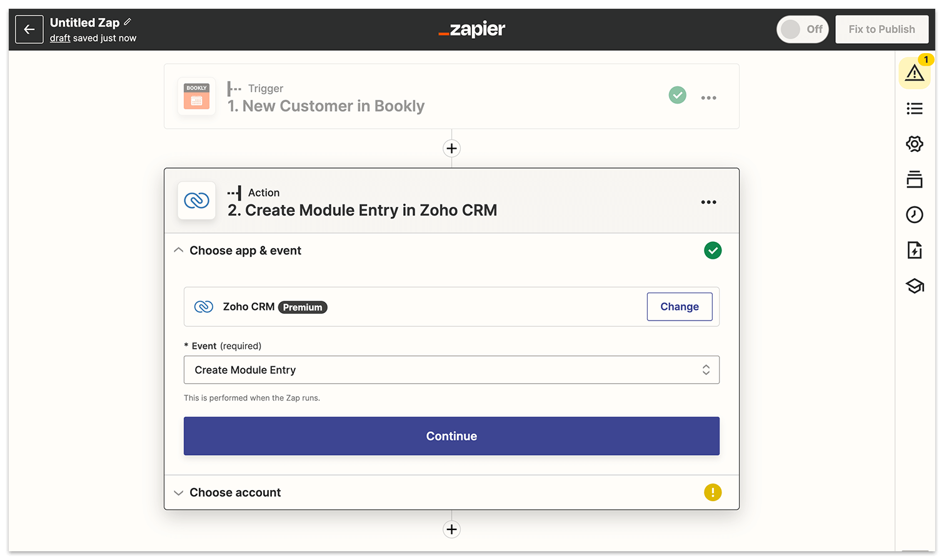The height and width of the screenshot is (560, 944).
Task: Open Zap settings with the gear icon
Action: (915, 144)
